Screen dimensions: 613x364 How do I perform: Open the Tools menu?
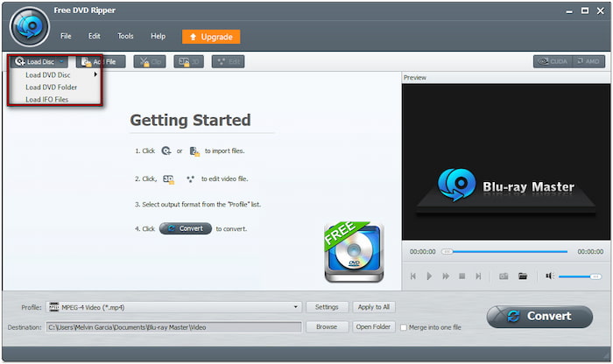pyautogui.click(x=125, y=36)
